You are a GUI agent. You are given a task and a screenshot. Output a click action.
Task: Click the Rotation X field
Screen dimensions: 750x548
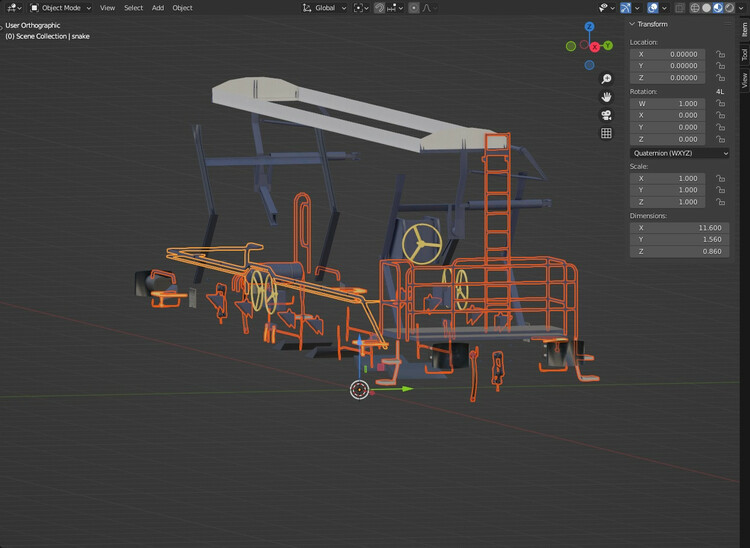[x=667, y=116]
